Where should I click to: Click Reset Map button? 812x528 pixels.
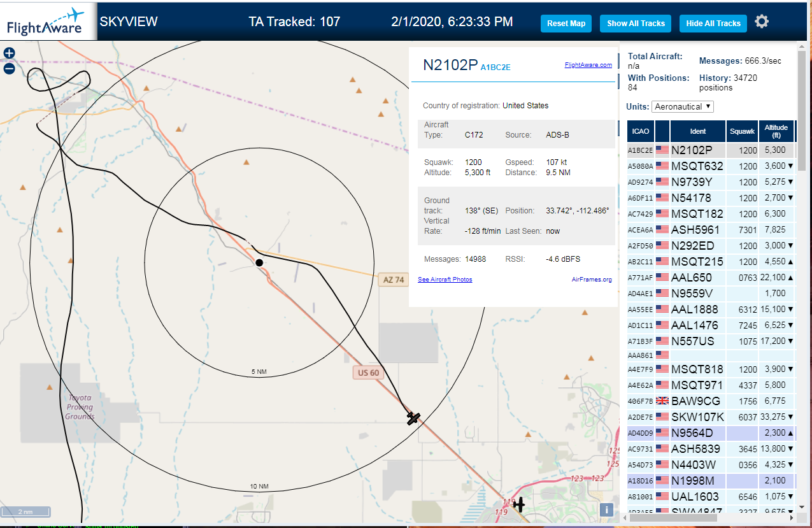566,24
